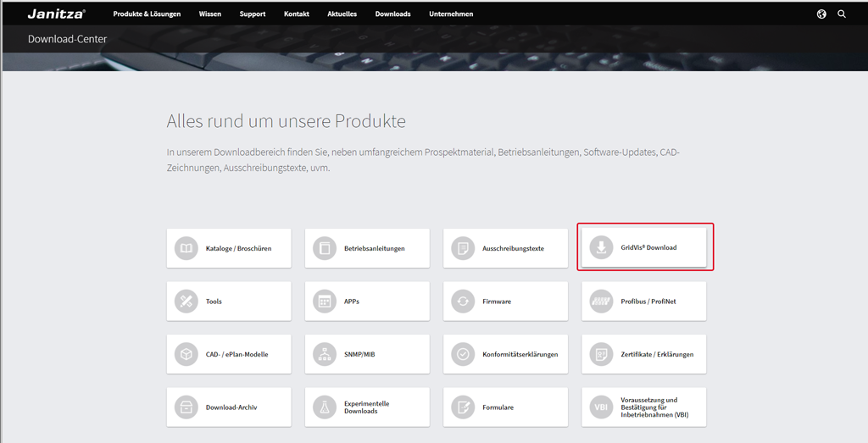This screenshot has height=443, width=868.
Task: Open the Unternehmen menu
Action: click(451, 14)
